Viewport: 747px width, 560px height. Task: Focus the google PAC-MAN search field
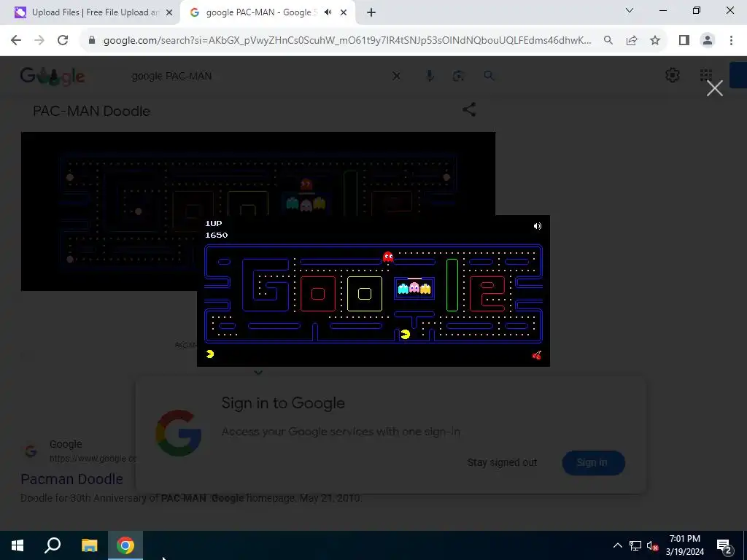point(258,76)
